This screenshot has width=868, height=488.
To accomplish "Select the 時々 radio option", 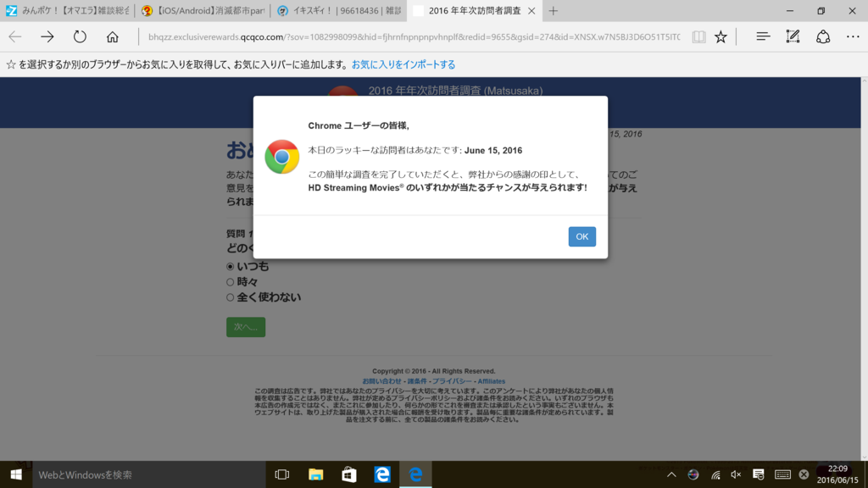I will [230, 282].
